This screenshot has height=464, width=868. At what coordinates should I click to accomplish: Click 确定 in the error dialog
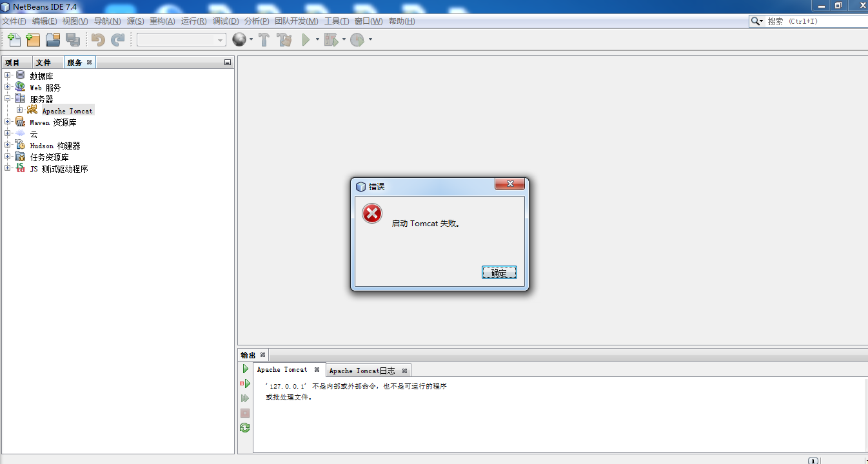499,273
